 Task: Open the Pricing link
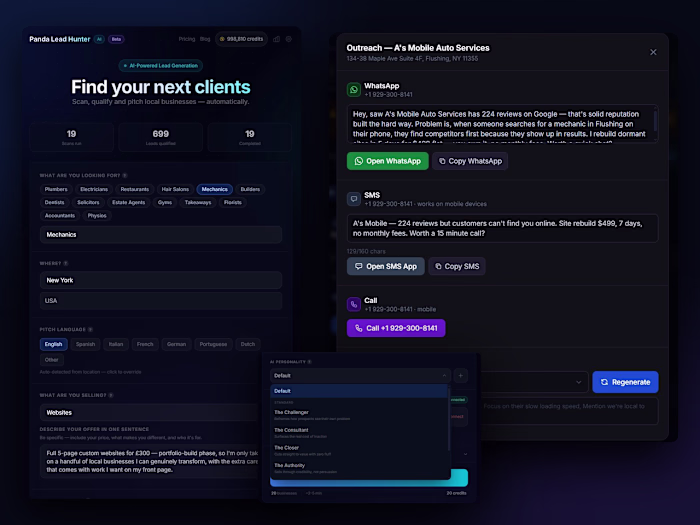[187, 39]
